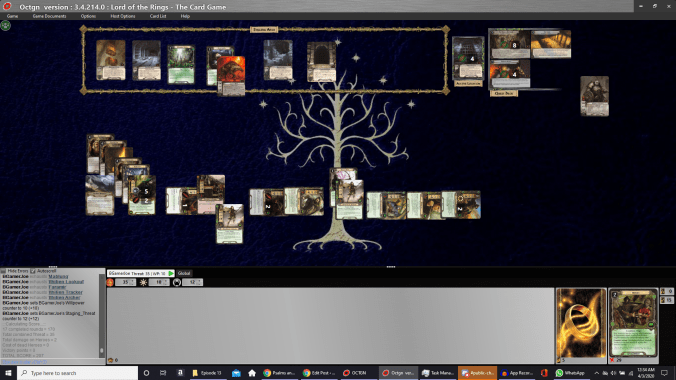Viewport: 676px width, 380px height.
Task: Click the threat counter field showing 35
Action: pyautogui.click(x=125, y=283)
